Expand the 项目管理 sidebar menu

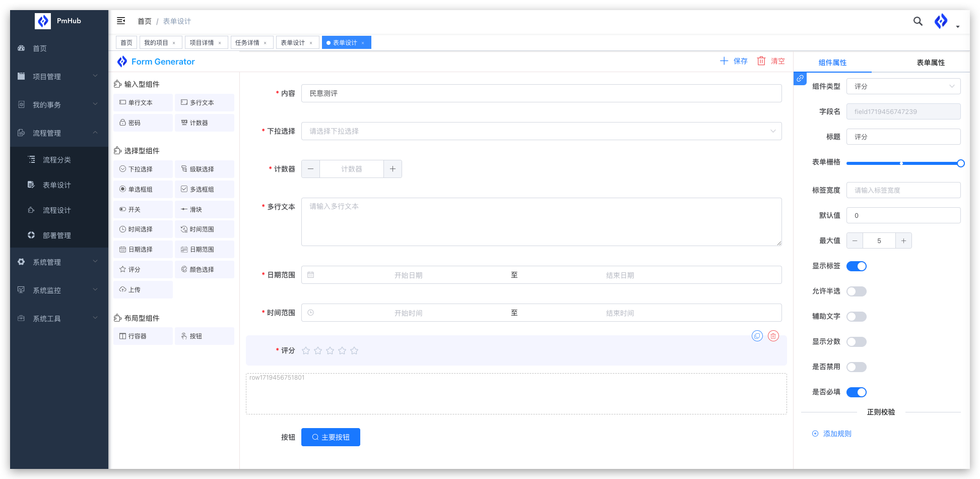coord(59,76)
